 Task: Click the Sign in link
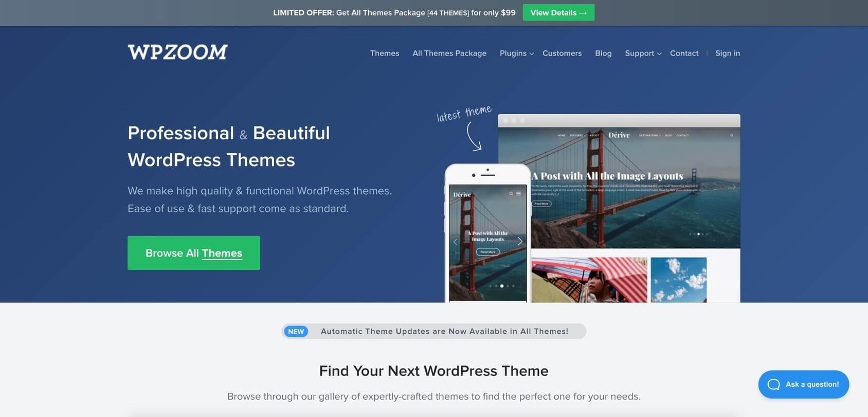(x=728, y=53)
